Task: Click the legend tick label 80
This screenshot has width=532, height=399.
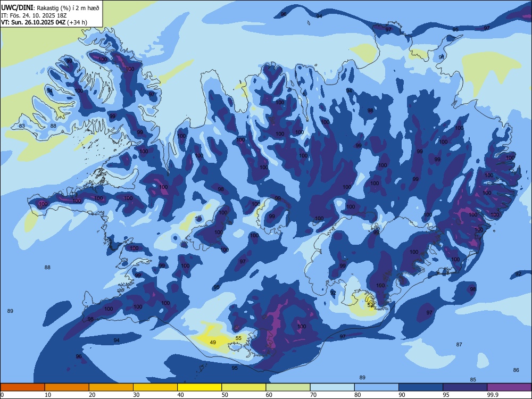Action: [358, 395]
